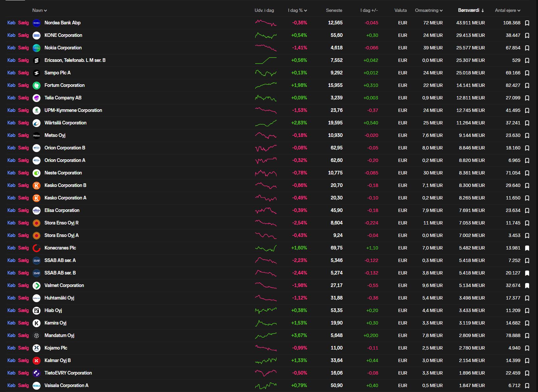This screenshot has width=538, height=392.
Task: Click the Udv. i dag column header
Action: [264, 11]
